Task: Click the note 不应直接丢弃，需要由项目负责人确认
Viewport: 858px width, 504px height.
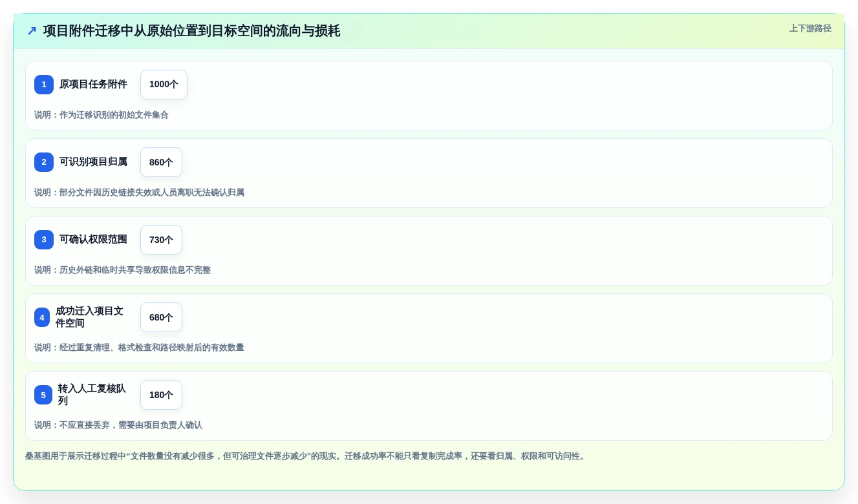Action: point(118,425)
